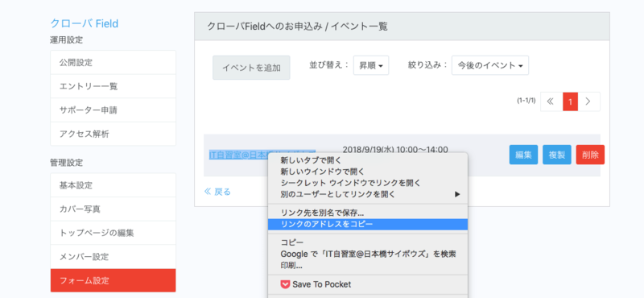Click the 複製 button for the event

click(x=557, y=155)
